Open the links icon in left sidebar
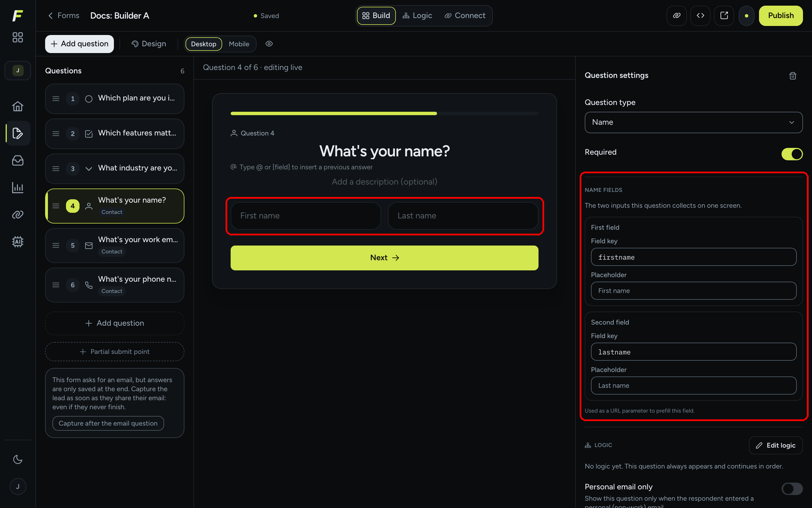Screen dimensions: 812x508 point(17,214)
